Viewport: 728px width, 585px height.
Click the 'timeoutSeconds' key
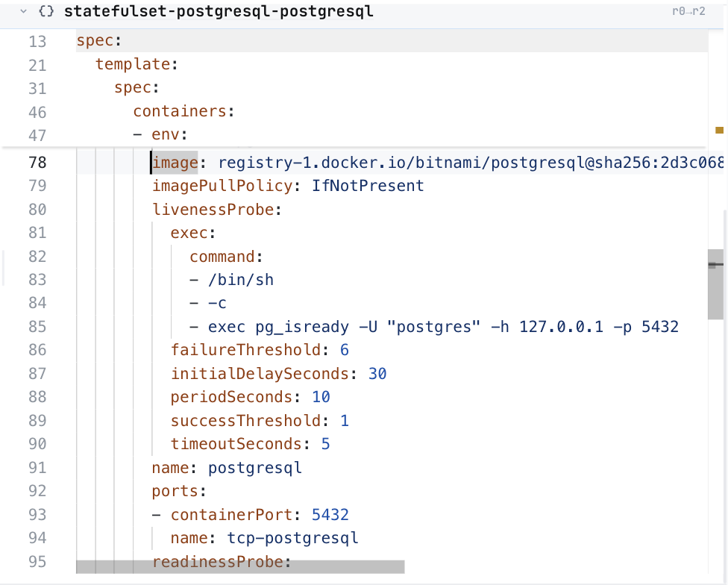[x=236, y=443]
